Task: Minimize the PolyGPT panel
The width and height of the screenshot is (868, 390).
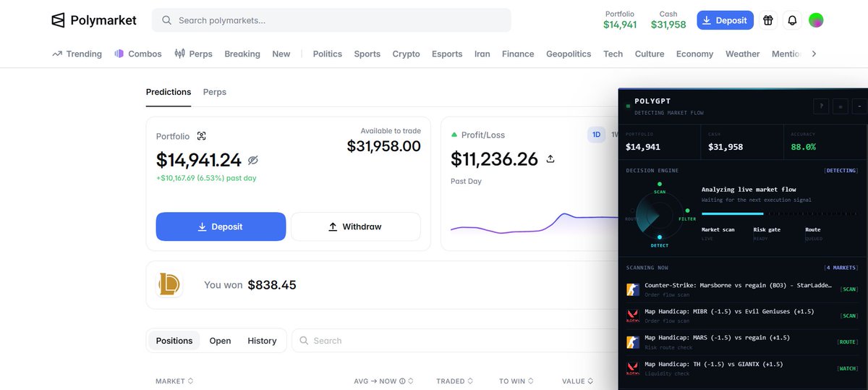Action: [859, 106]
